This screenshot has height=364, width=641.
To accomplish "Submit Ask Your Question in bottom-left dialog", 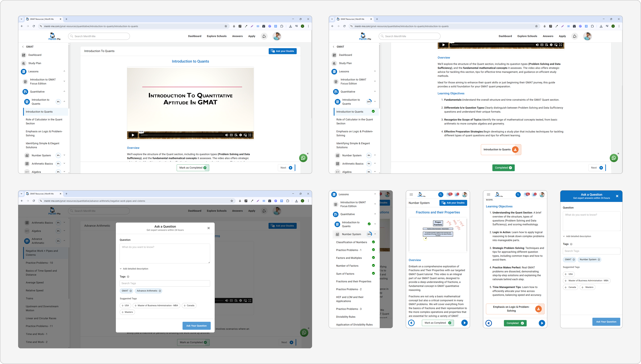I will (196, 326).
